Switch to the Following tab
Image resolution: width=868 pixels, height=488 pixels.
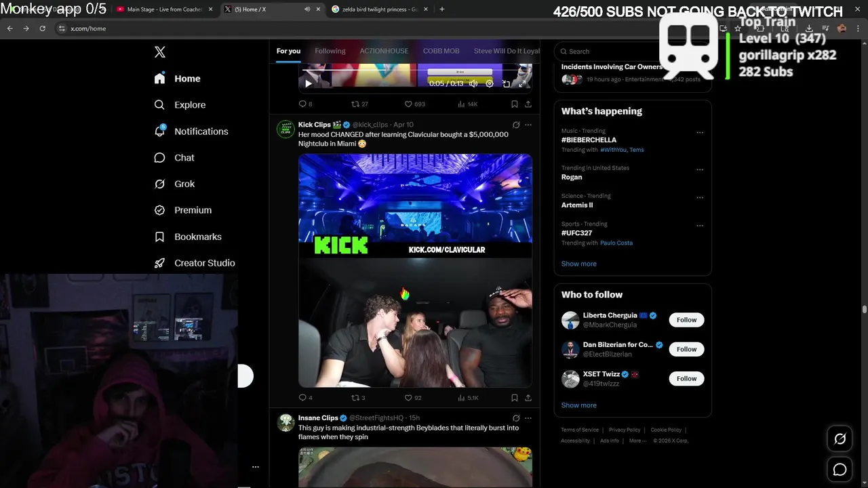pyautogui.click(x=330, y=51)
